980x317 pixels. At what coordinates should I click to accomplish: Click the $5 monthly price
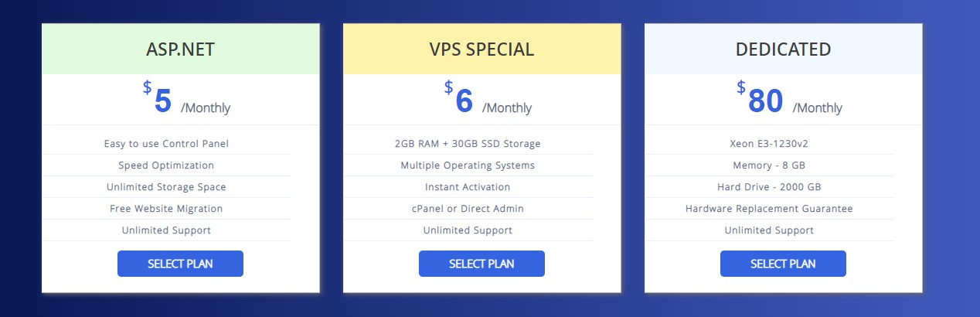pos(186,100)
